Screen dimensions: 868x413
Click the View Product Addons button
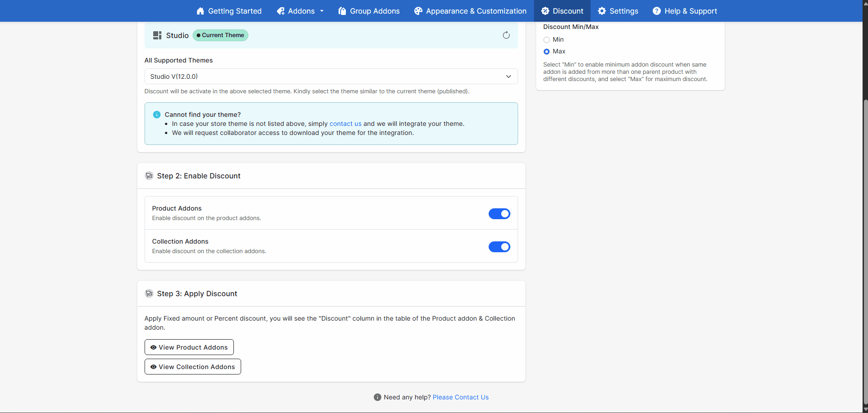[x=189, y=347]
